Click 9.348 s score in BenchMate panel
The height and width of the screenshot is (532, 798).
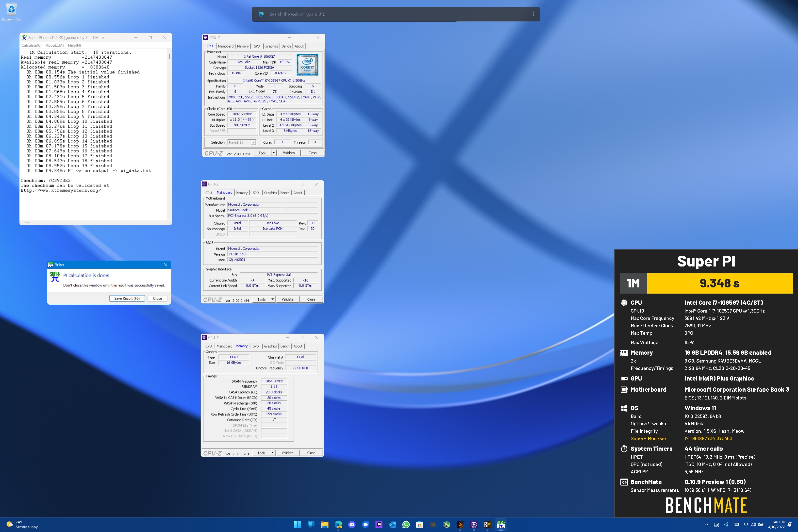click(719, 283)
